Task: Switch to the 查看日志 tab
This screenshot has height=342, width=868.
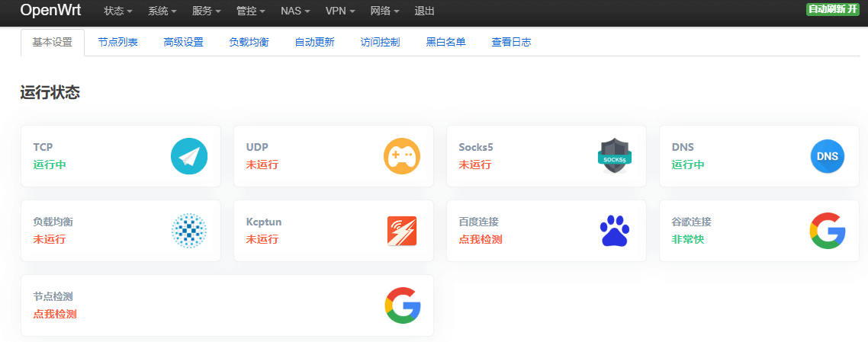Action: tap(511, 43)
